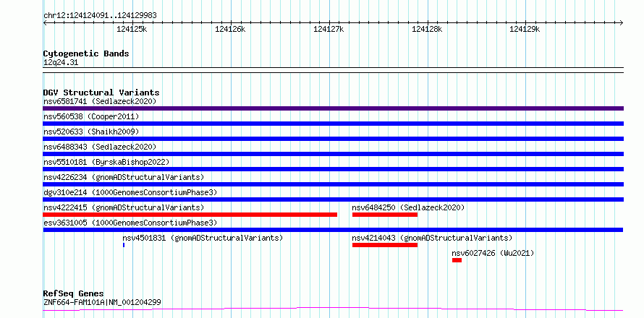This screenshot has width=644, height=318.
Task: Open the esv3631005 (1000GenomesConsortiumPhase3) label
Action: point(130,223)
